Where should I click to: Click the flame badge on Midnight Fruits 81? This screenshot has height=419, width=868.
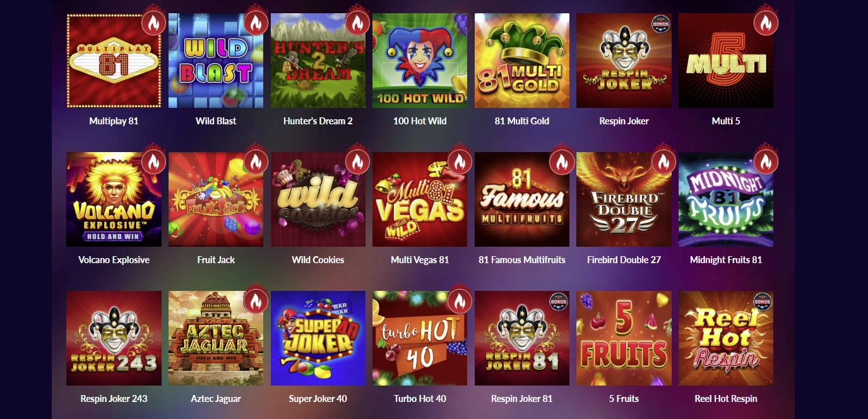(766, 162)
